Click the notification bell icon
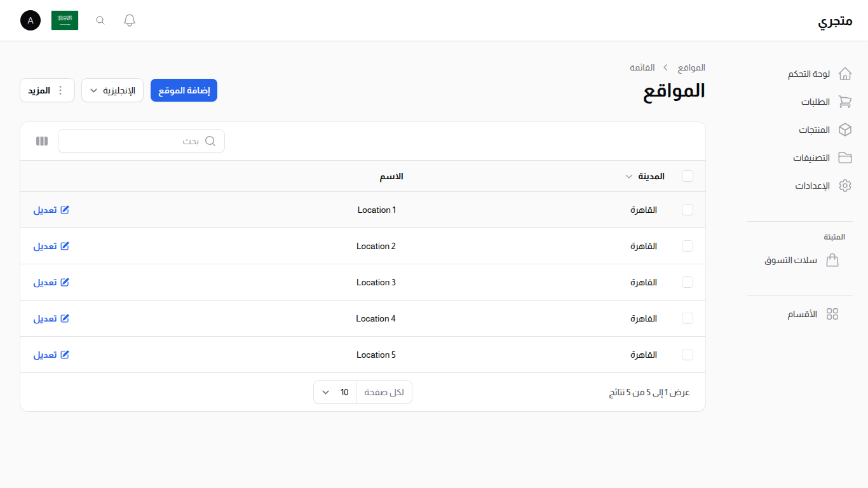Screen dimensions: 868x488 tap(129, 20)
